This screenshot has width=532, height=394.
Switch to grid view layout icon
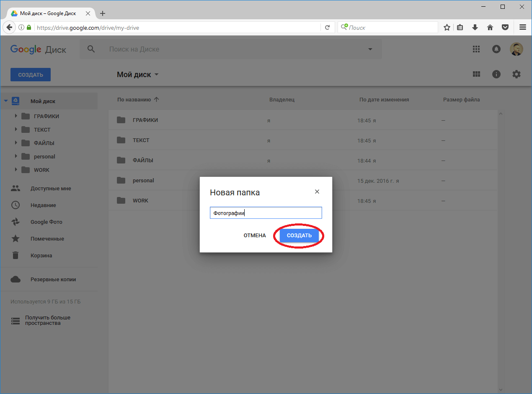pos(476,74)
